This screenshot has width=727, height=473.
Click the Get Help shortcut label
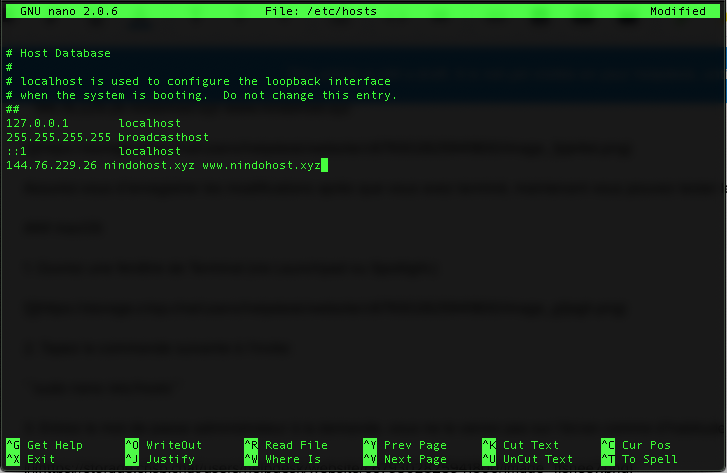55,445
